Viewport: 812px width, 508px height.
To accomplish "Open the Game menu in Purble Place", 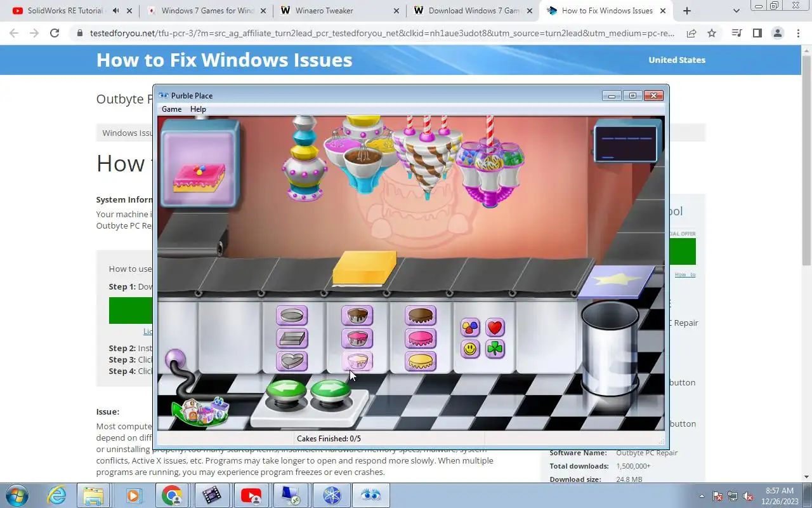I will [171, 109].
